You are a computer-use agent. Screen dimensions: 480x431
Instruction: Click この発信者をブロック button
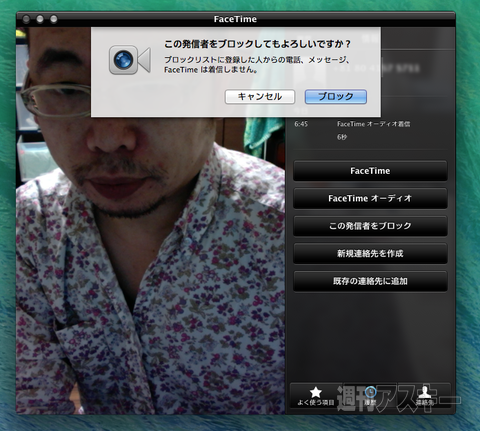(x=370, y=226)
